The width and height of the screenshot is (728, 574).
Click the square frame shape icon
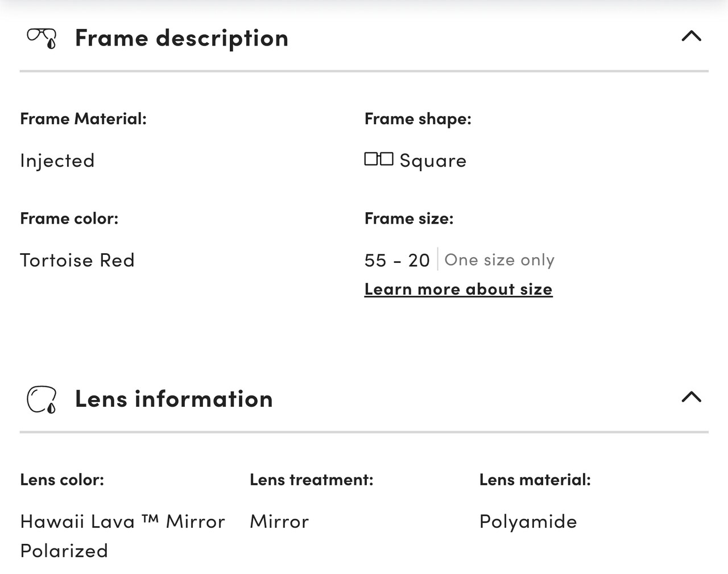coord(379,159)
